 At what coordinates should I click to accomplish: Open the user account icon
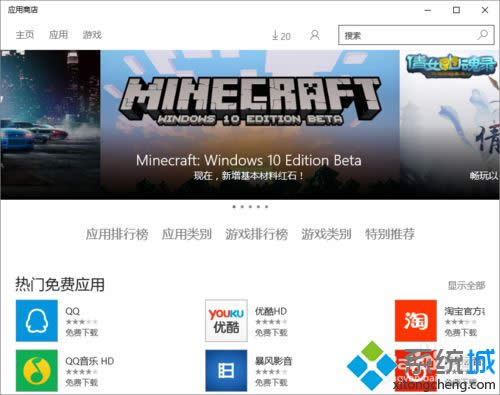pyautogui.click(x=315, y=35)
